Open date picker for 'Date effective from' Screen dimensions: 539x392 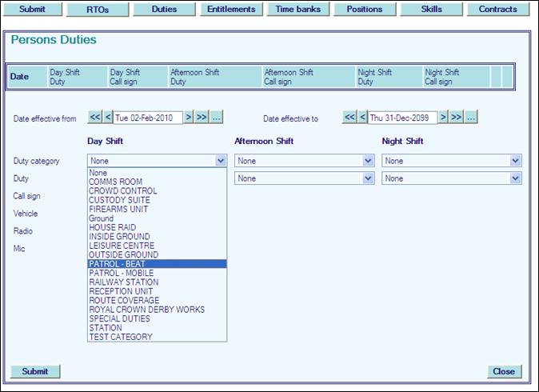click(x=217, y=118)
